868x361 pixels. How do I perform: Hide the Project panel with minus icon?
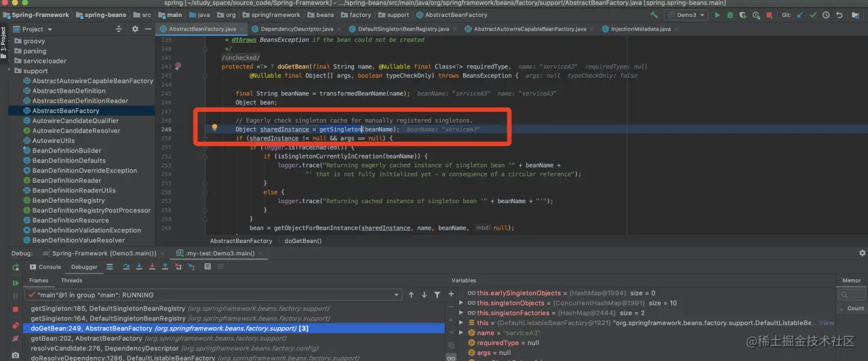pyautogui.click(x=146, y=29)
